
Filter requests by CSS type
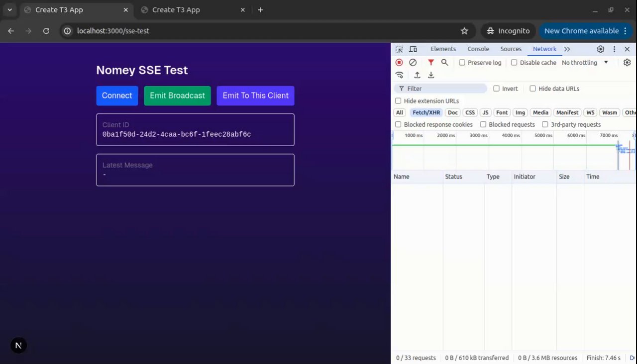point(470,113)
